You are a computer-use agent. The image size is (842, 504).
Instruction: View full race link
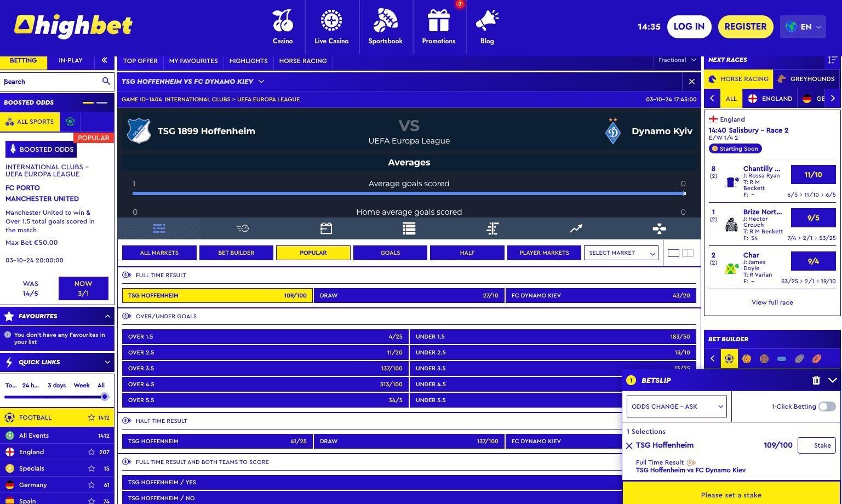[x=772, y=302]
